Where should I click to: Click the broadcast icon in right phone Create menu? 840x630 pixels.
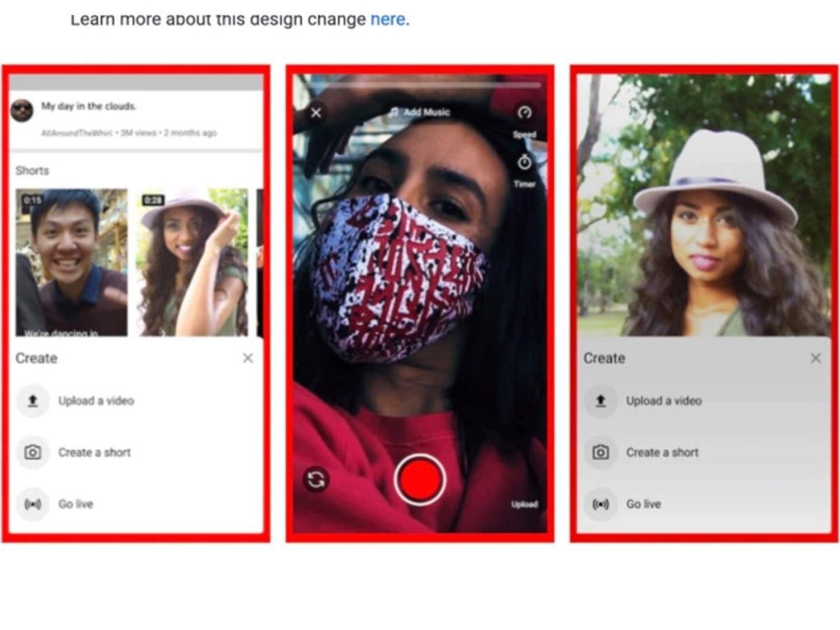[600, 504]
